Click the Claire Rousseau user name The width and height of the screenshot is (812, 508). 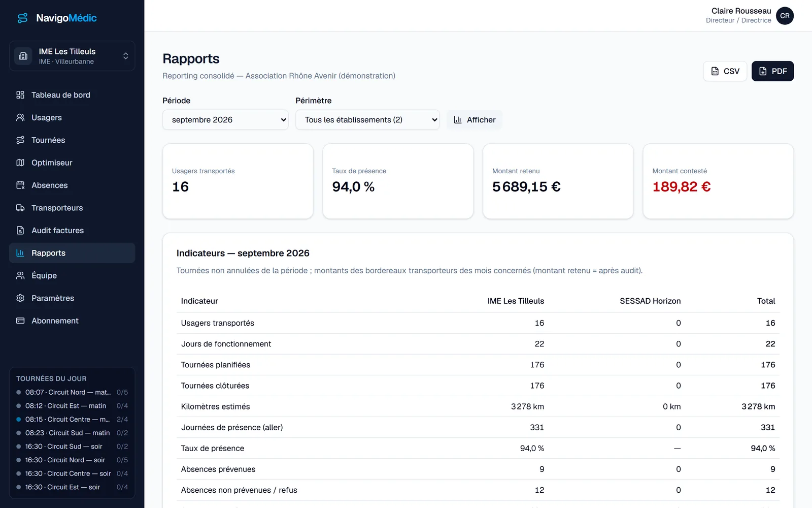741,11
